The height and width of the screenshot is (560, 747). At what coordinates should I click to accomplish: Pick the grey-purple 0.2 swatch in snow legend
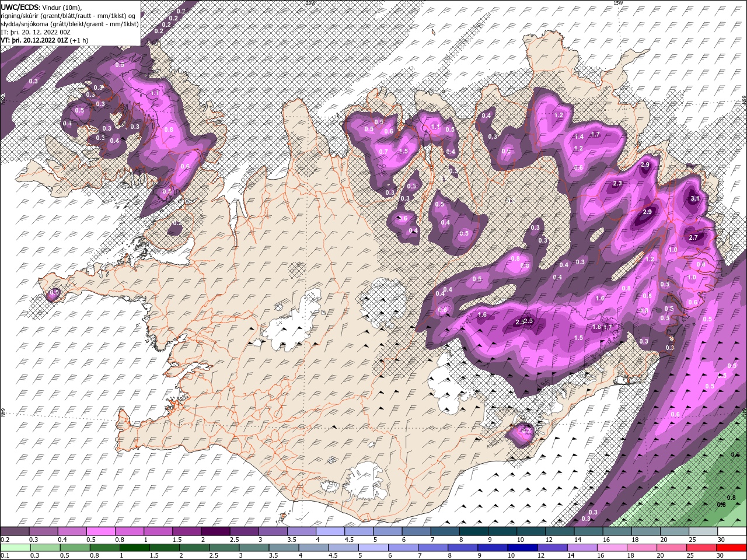tap(15, 531)
